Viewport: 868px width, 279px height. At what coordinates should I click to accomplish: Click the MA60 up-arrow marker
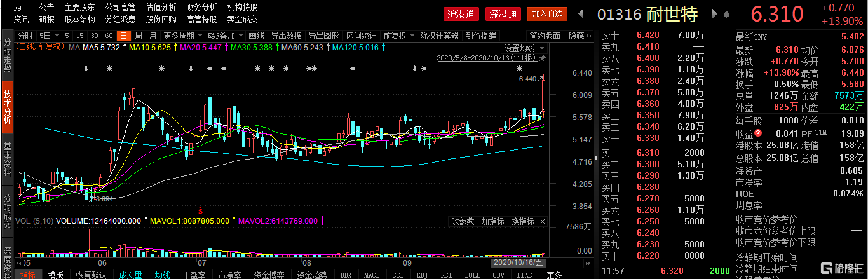pos(328,47)
